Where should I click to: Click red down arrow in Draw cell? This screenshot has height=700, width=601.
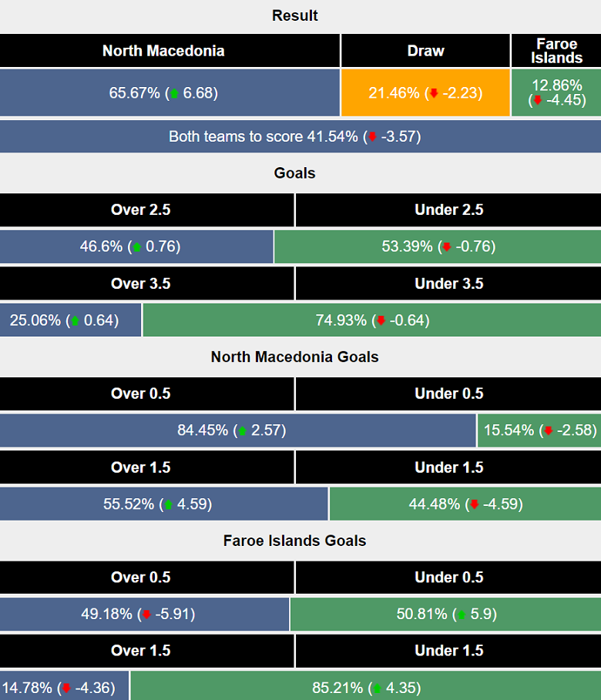coord(434,93)
